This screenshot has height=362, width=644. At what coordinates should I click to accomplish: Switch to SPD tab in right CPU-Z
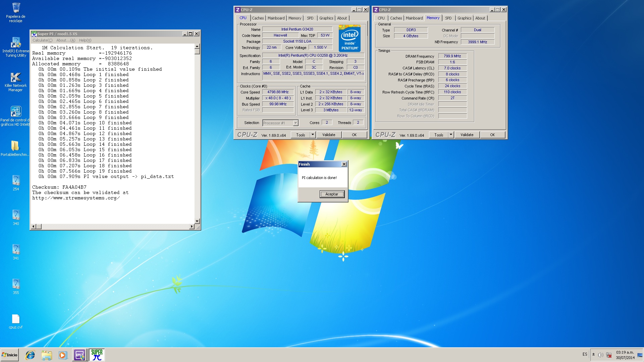click(448, 18)
